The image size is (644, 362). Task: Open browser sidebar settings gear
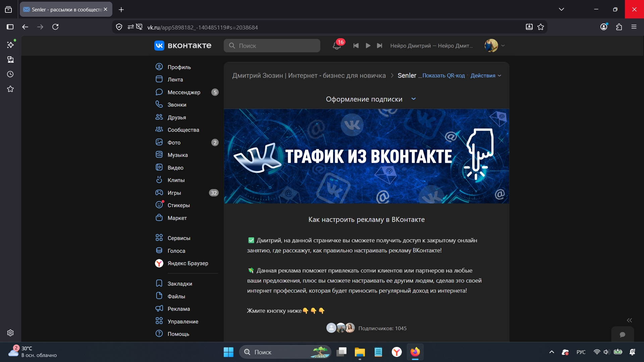[x=10, y=333]
